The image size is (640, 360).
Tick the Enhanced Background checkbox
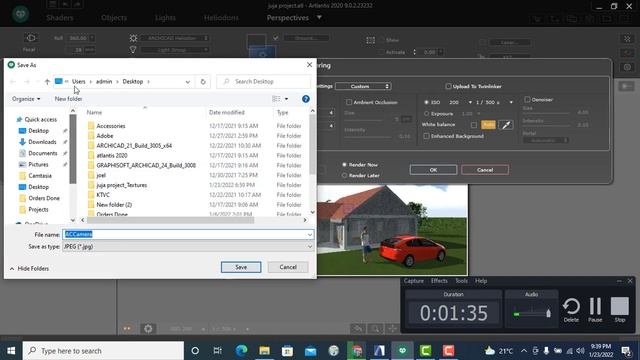tap(427, 136)
